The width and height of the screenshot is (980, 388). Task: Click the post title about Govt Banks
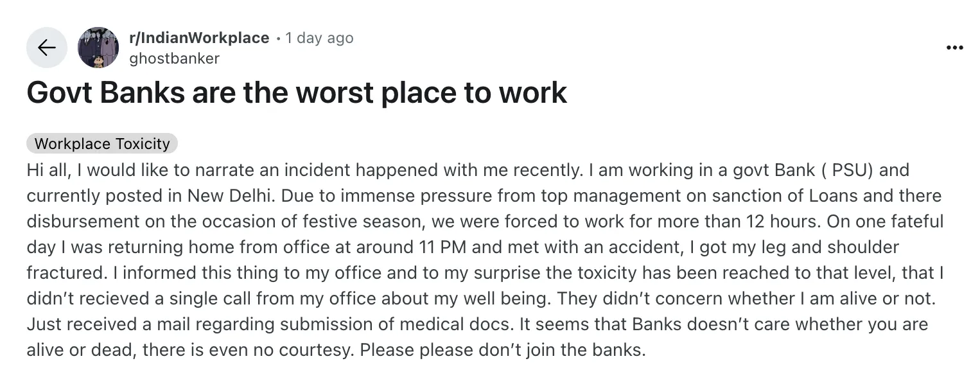pos(297,93)
